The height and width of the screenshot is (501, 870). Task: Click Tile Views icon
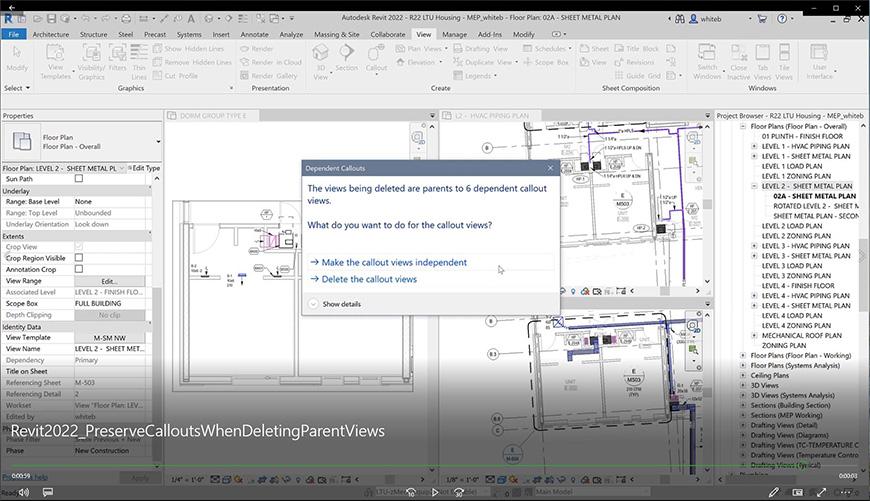point(784,61)
